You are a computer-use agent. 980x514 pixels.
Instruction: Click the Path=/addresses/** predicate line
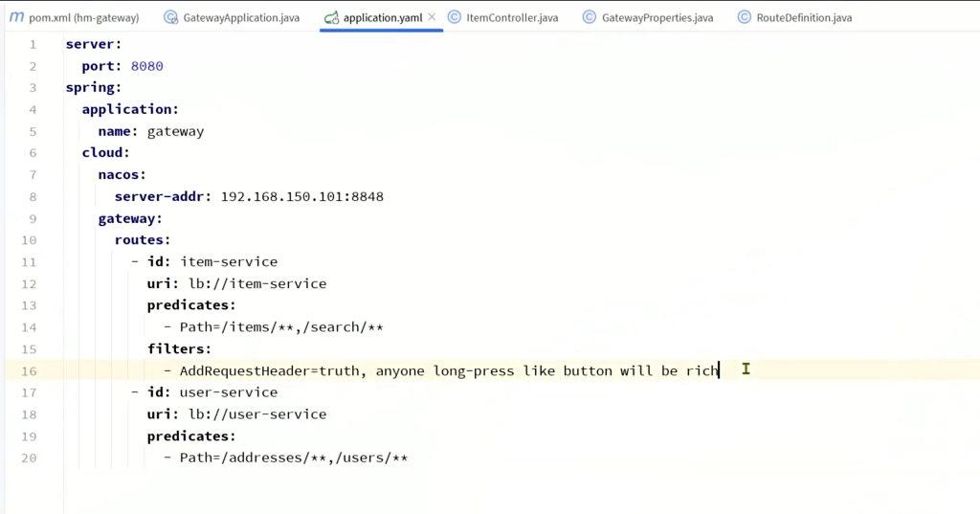pyautogui.click(x=293, y=458)
